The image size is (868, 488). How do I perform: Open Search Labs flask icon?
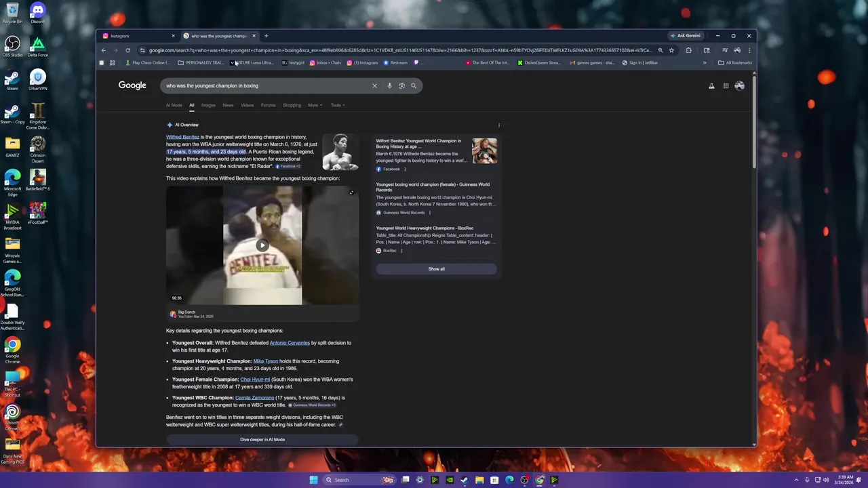coord(711,85)
